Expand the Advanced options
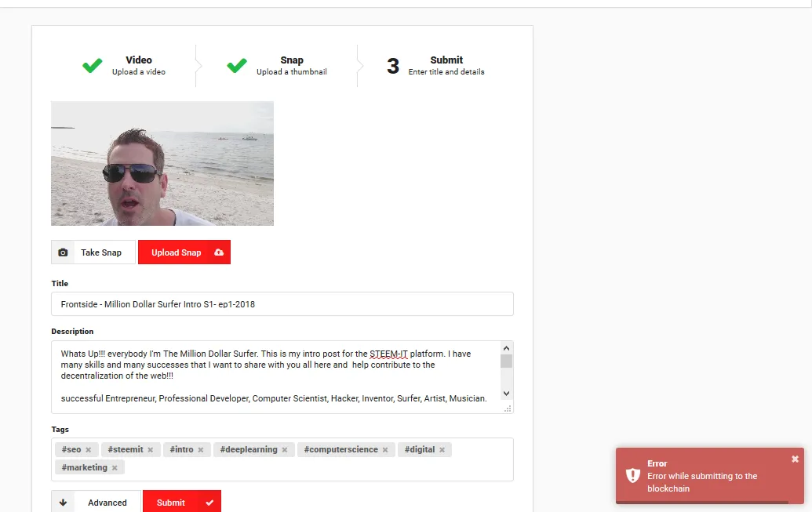The width and height of the screenshot is (812, 512). [x=96, y=502]
